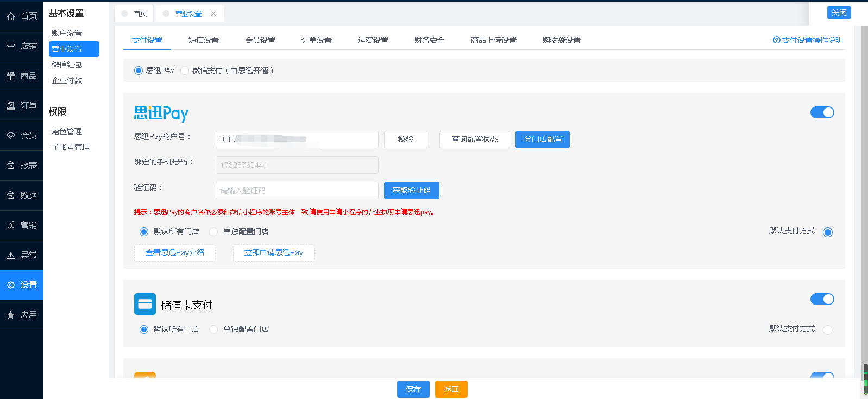The width and height of the screenshot is (868, 399).
Task: Focus the 验证码 input field
Action: coord(297,191)
